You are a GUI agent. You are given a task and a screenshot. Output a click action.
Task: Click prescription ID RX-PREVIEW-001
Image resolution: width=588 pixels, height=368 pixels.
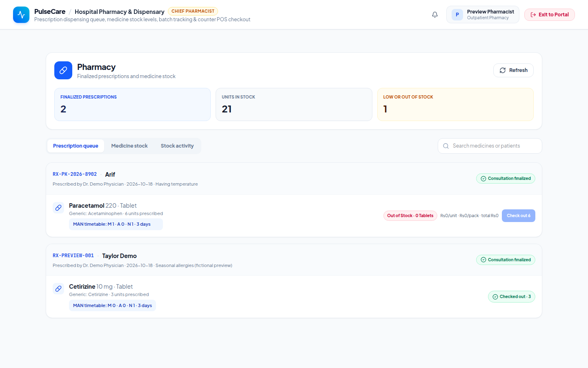coord(73,256)
